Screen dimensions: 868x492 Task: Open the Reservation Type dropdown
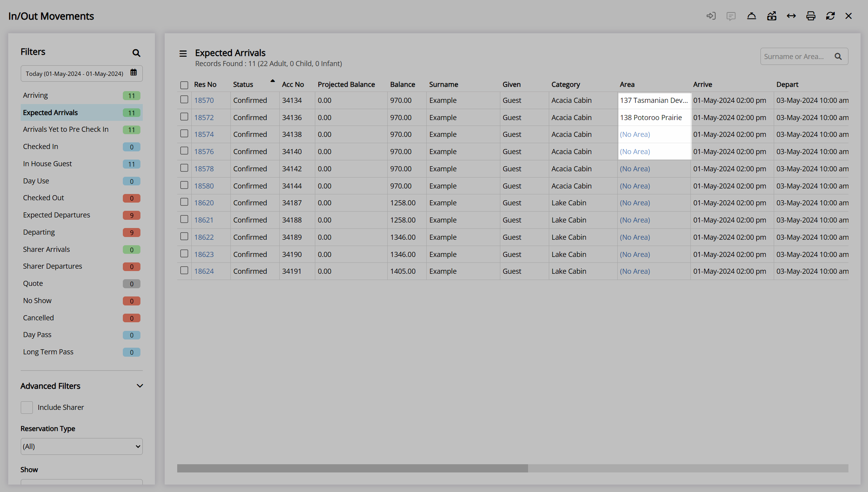pos(82,447)
